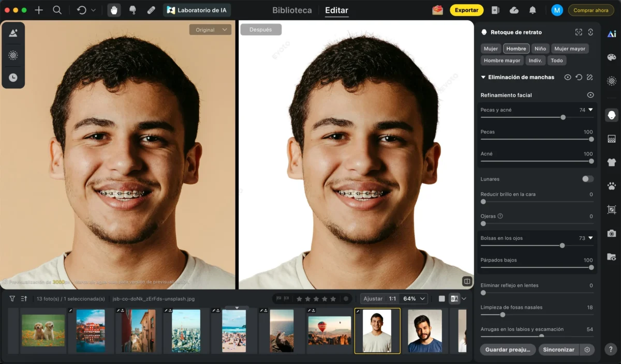
Task: Select the Hand pan tool
Action: coord(114,10)
